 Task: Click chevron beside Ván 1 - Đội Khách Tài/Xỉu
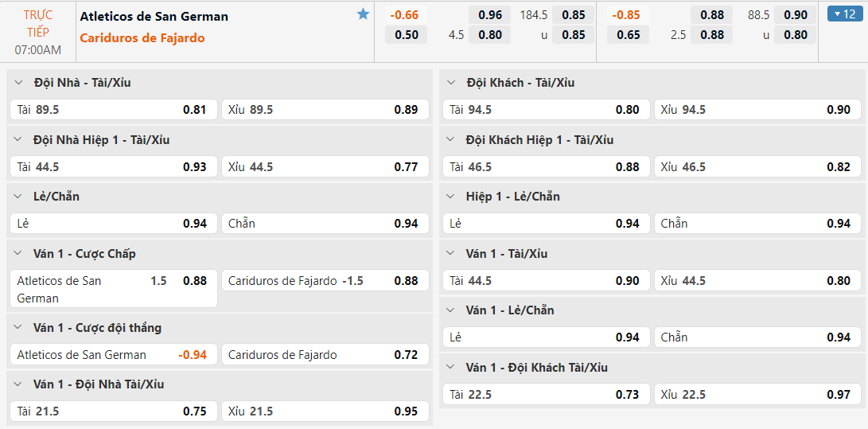click(x=452, y=368)
